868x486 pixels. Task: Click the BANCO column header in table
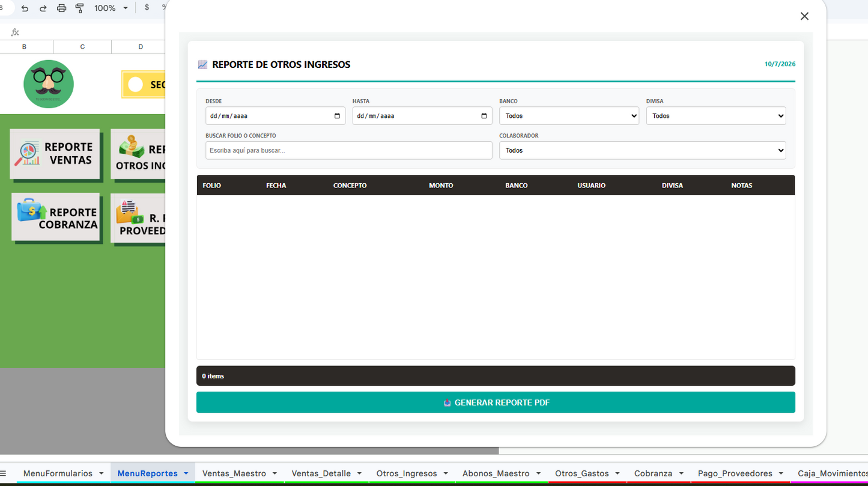[517, 186]
